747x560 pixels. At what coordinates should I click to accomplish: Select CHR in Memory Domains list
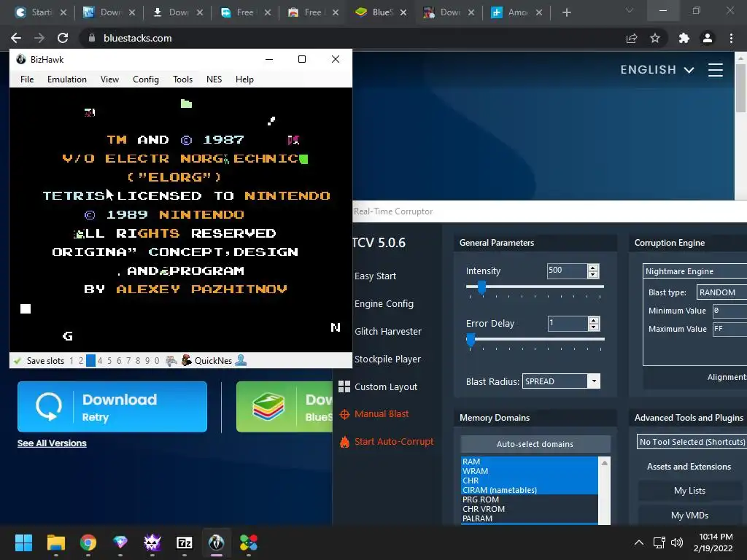click(x=530, y=481)
